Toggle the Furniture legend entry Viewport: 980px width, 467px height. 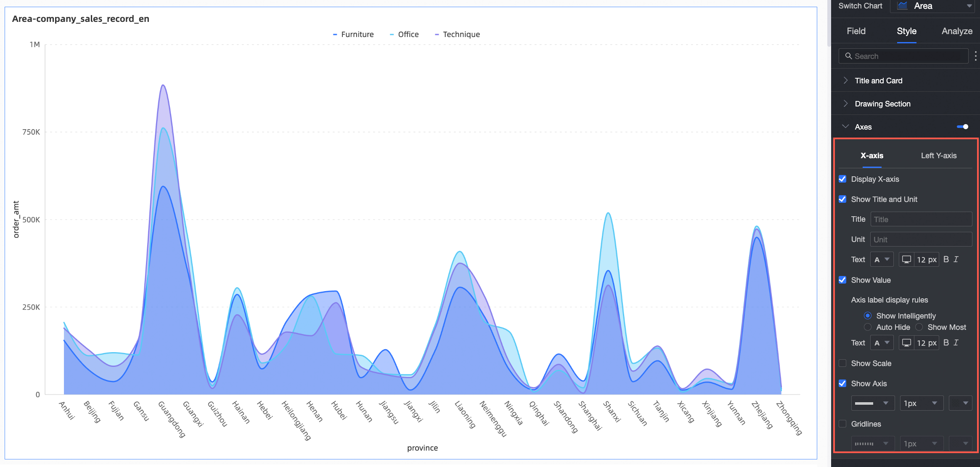[x=353, y=34]
